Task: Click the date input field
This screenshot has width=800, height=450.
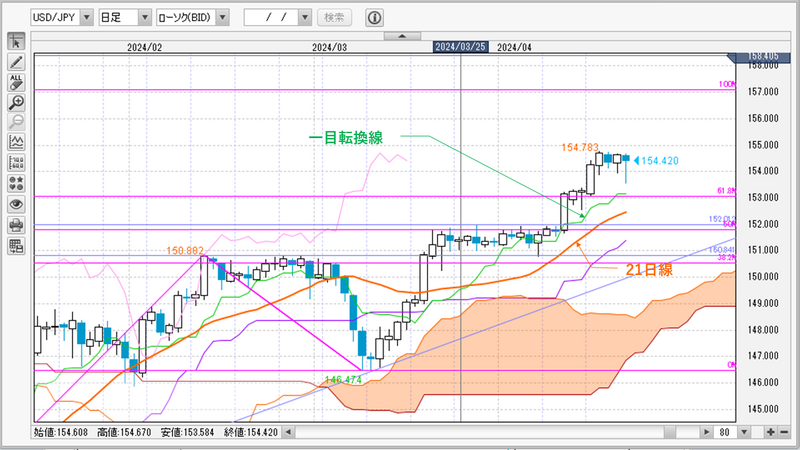Action: [271, 17]
